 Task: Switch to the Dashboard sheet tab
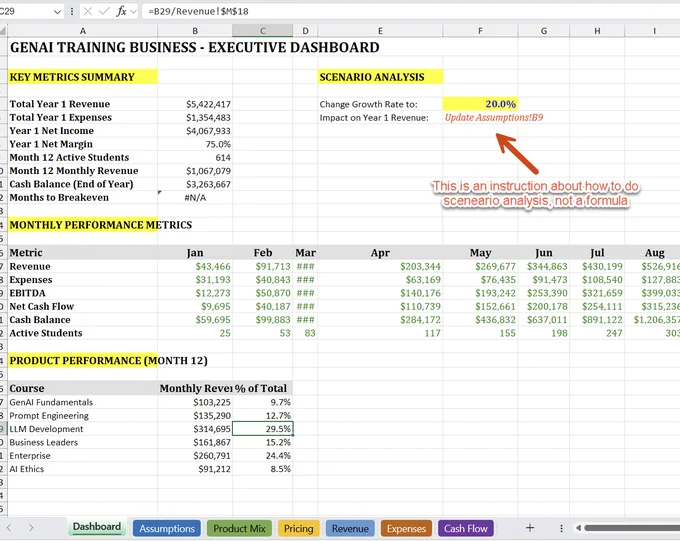pyautogui.click(x=97, y=527)
